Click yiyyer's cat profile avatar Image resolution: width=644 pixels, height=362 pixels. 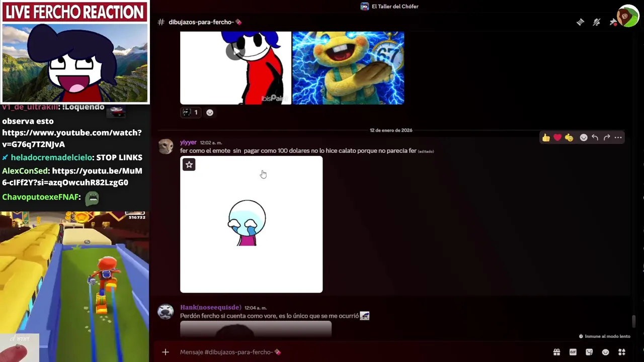(166, 146)
